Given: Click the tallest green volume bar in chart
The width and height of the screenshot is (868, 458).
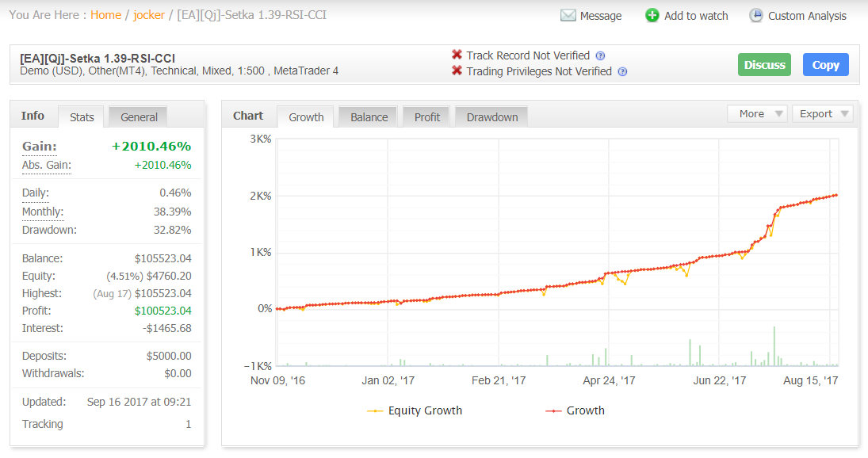Looking at the screenshot, I should [x=774, y=346].
